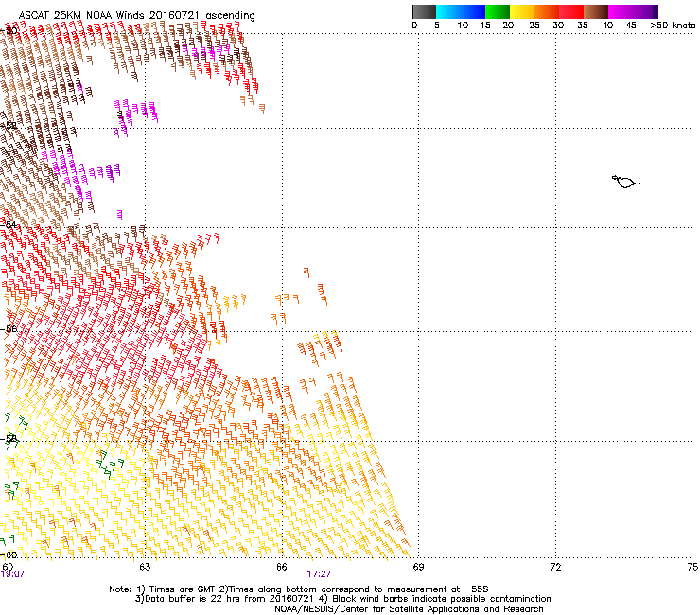This screenshot has width=700, height=615.
Task: Click the timestamp '19:07' at bottom left
Action: (x=12, y=574)
